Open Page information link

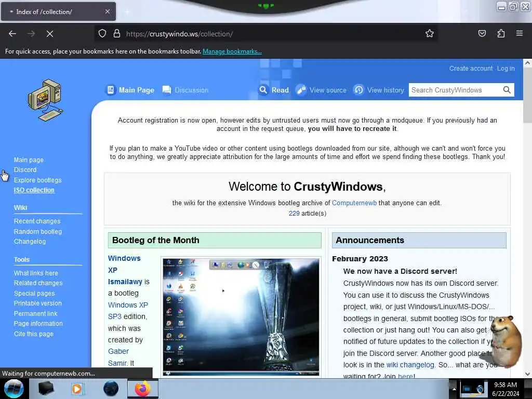(38, 323)
